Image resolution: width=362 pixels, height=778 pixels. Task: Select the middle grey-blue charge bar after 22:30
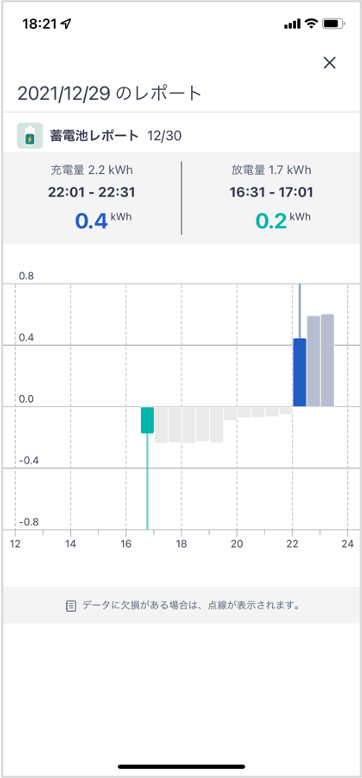(x=313, y=361)
